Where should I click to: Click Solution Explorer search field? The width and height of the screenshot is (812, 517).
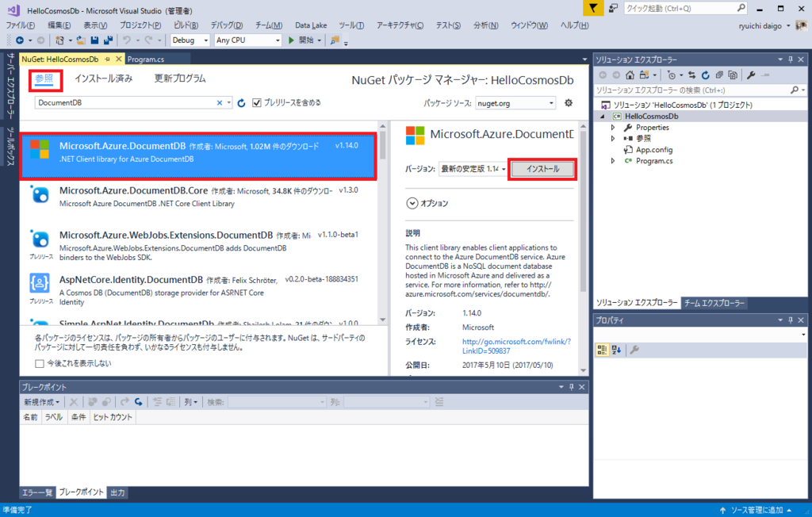699,90
